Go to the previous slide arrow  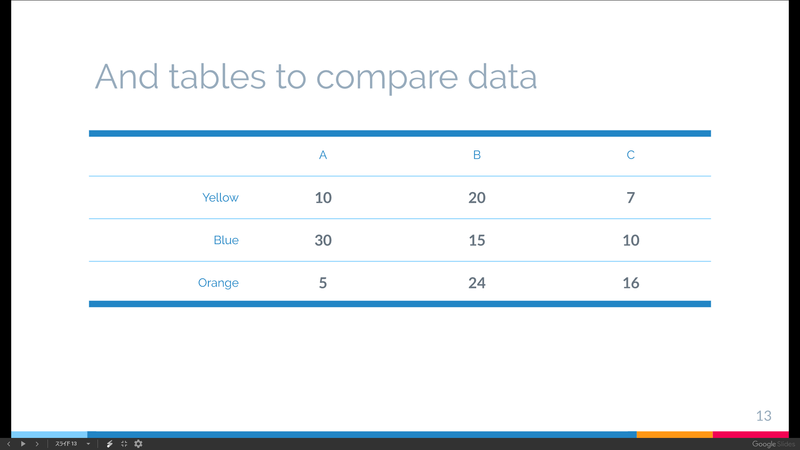(8, 444)
